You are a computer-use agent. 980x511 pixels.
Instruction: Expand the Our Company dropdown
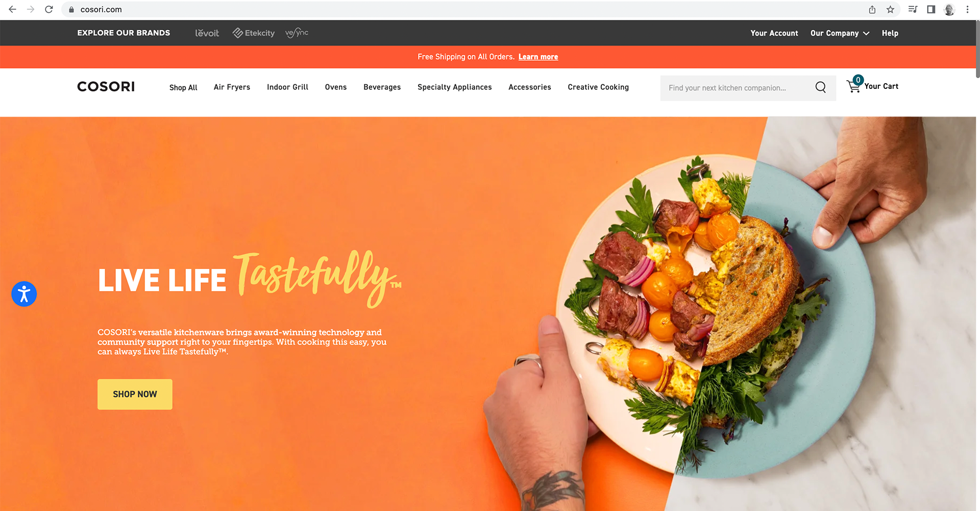click(x=840, y=33)
